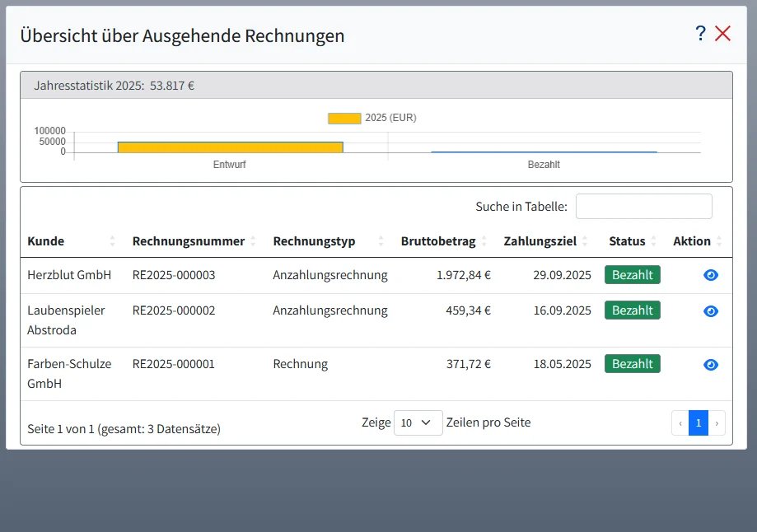View invoice RE2025-000001 with eye icon
757x532 pixels.
click(711, 364)
